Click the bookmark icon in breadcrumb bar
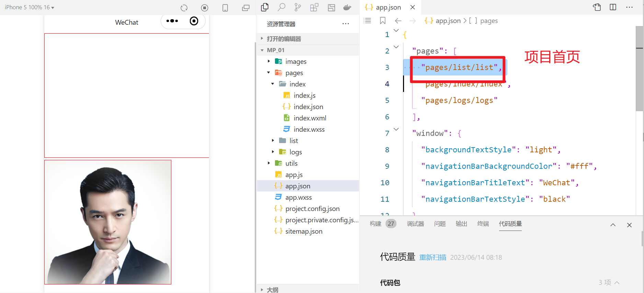 tap(383, 21)
